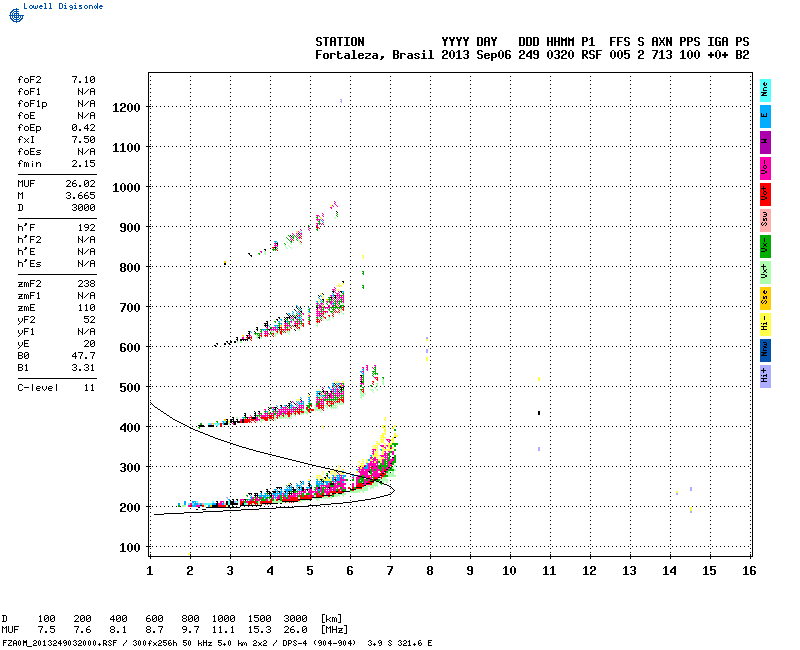Click the STATION header label

(340, 42)
